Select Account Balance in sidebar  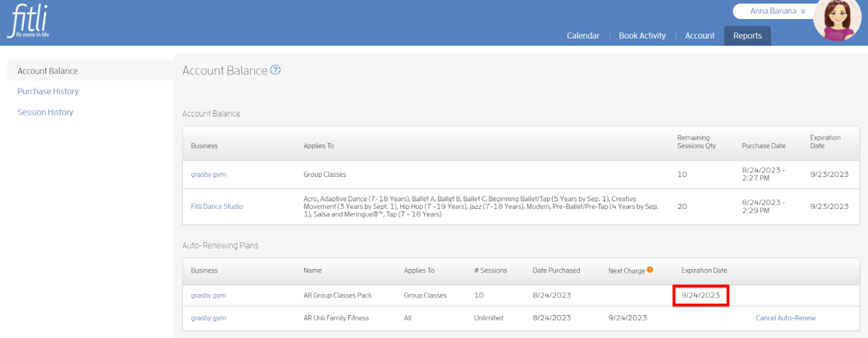click(48, 71)
